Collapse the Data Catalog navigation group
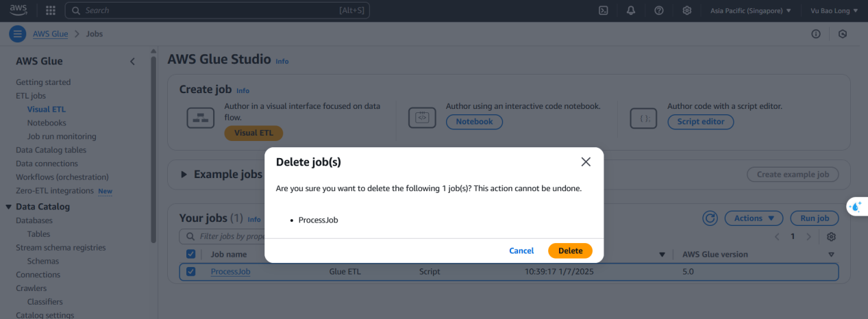868x319 pixels. click(9, 207)
